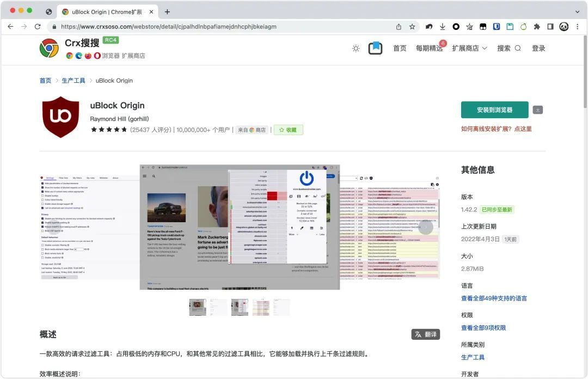Go to 每期精选 in the navigation
Image resolution: width=588 pixels, height=379 pixels.
[429, 48]
